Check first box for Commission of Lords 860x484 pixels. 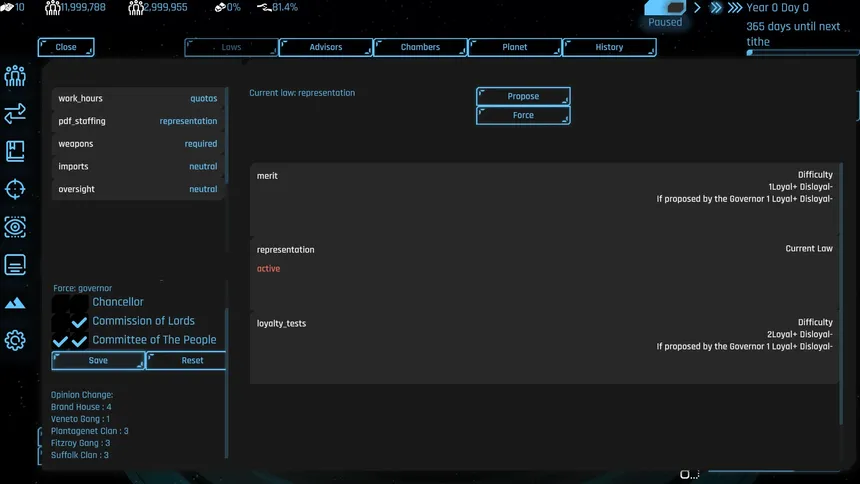61,322
